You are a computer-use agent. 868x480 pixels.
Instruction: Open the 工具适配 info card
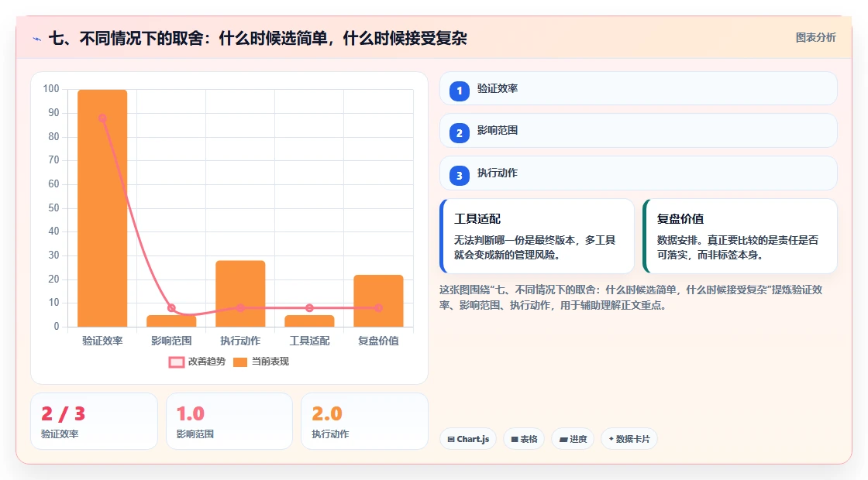pyautogui.click(x=537, y=236)
